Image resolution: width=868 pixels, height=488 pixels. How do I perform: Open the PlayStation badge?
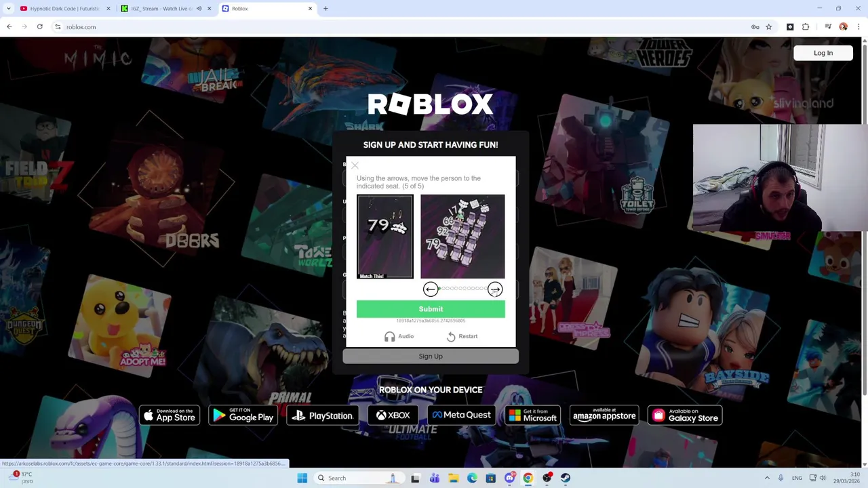(322, 415)
